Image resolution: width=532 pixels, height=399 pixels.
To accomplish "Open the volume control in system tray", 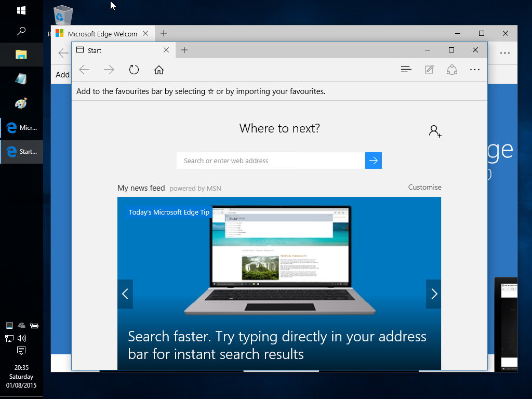I will pos(22,338).
